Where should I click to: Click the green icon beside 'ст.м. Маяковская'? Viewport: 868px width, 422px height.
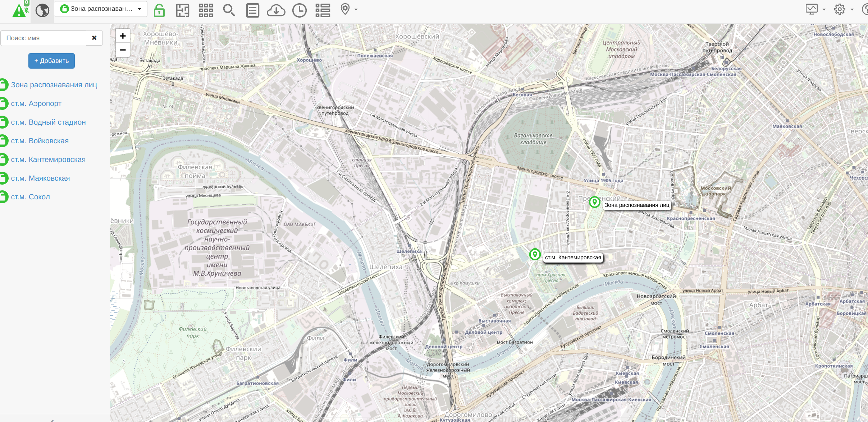pos(4,178)
